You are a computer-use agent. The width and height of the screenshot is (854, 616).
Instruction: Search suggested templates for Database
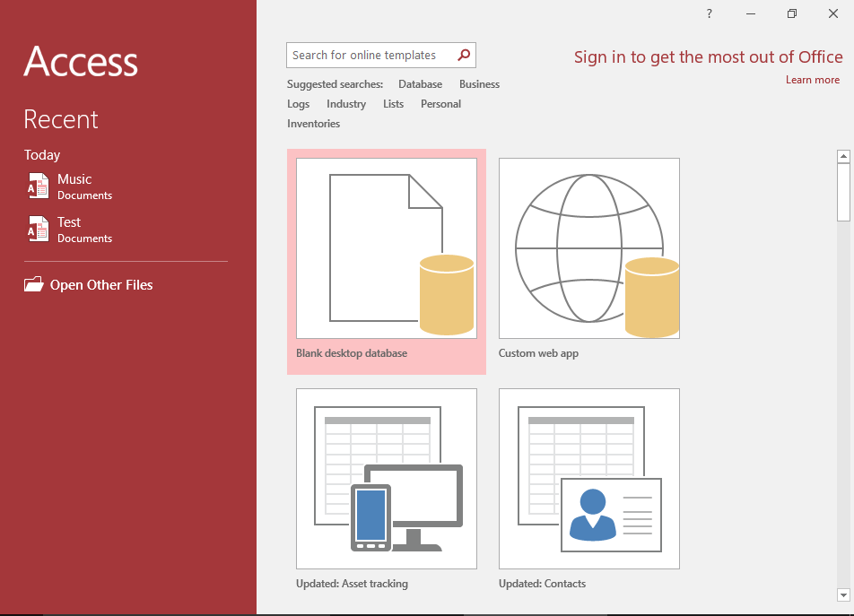pos(419,83)
